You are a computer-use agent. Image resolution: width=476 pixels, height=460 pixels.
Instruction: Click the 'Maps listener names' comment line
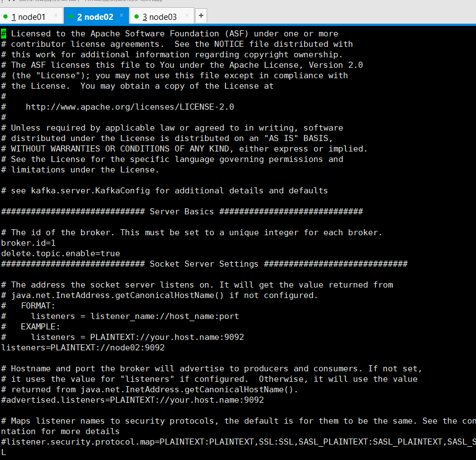(x=239, y=421)
